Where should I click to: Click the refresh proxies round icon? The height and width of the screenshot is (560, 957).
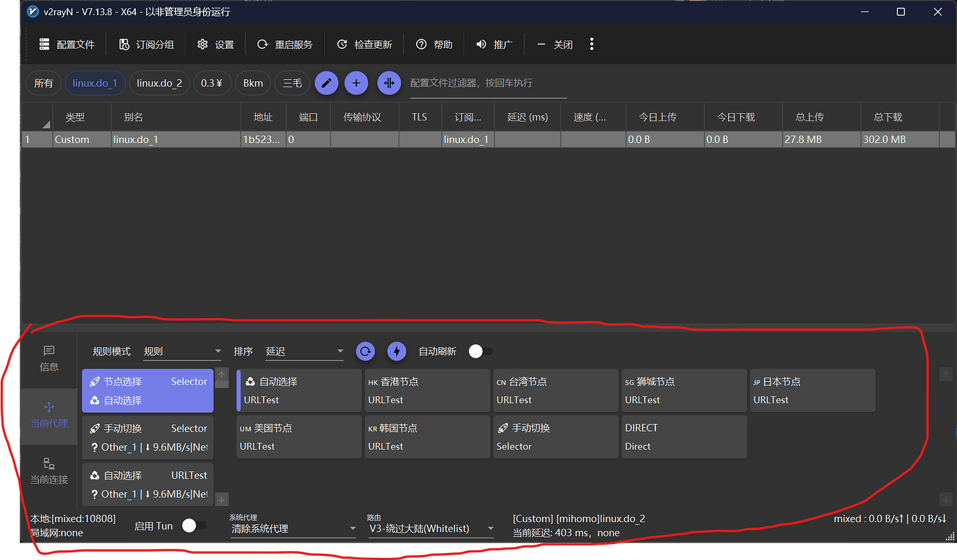tap(365, 351)
